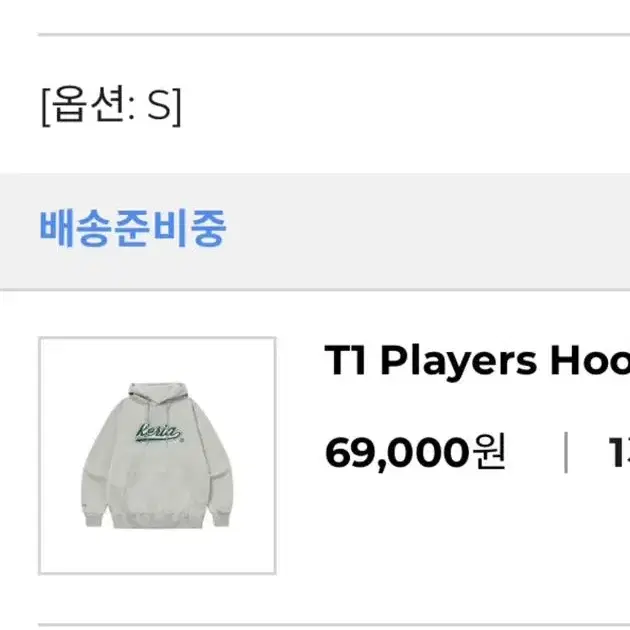Click the 원 currency character
The image size is (630, 630).
pyautogui.click(x=489, y=452)
